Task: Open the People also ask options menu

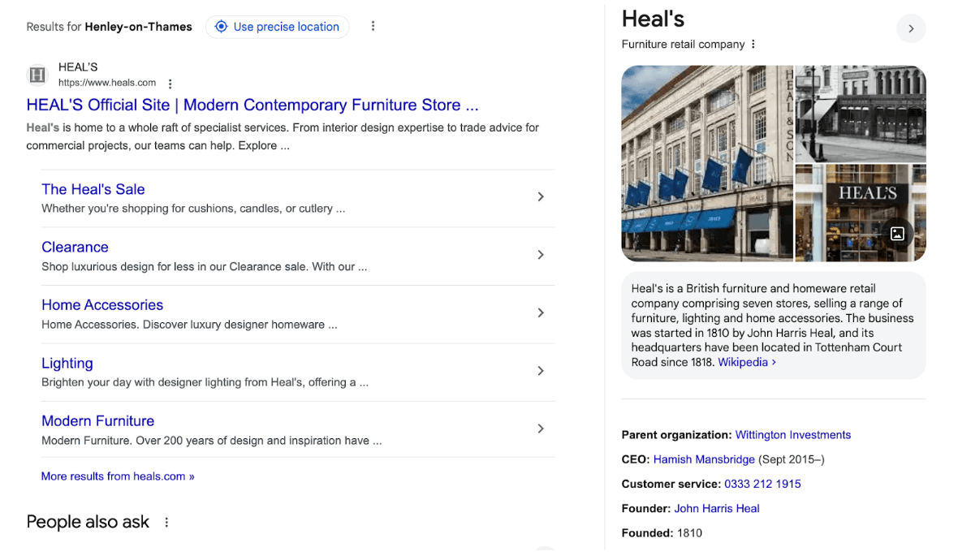Action: click(x=166, y=523)
